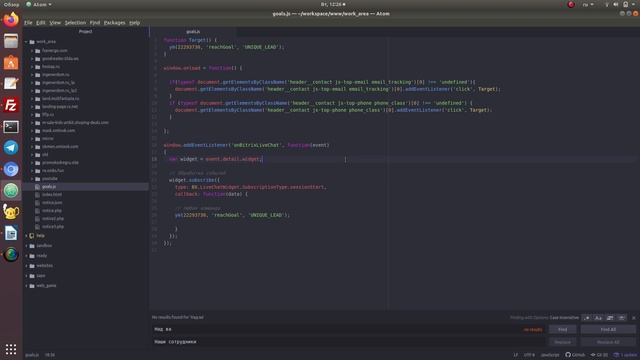Image resolution: width=640 pixels, height=360 pixels.
Task: Select the goals.js editor tab
Action: [x=193, y=31]
